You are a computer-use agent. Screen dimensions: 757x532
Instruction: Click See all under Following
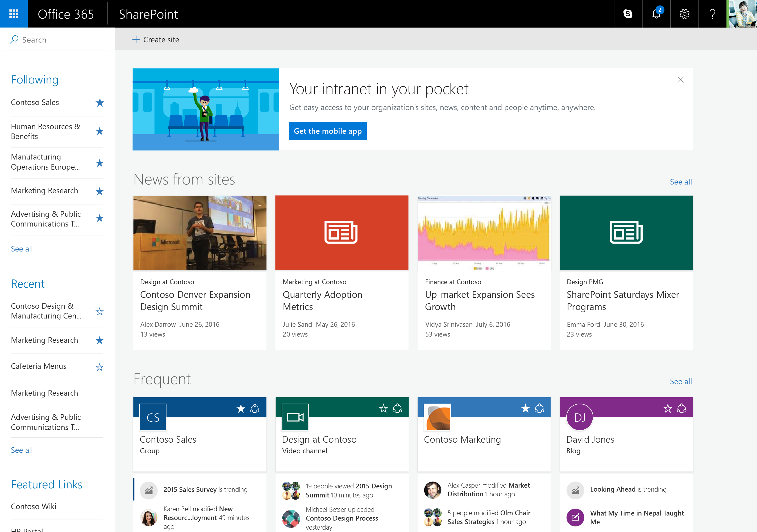(x=22, y=249)
